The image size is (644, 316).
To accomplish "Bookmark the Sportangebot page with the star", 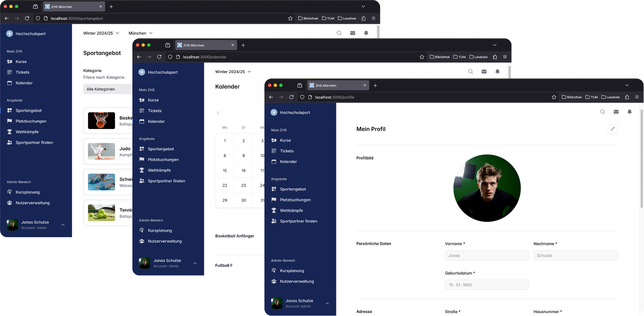I will (290, 18).
